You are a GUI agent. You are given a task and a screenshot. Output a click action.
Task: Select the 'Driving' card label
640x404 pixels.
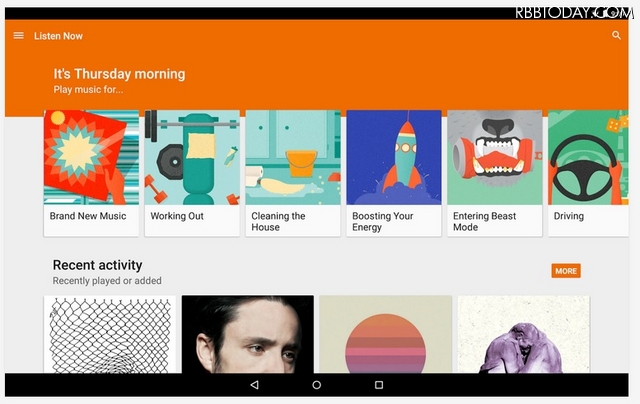[569, 216]
